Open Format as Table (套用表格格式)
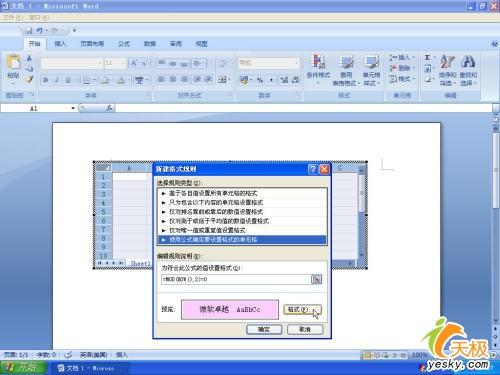500x375 pixels. [x=346, y=70]
